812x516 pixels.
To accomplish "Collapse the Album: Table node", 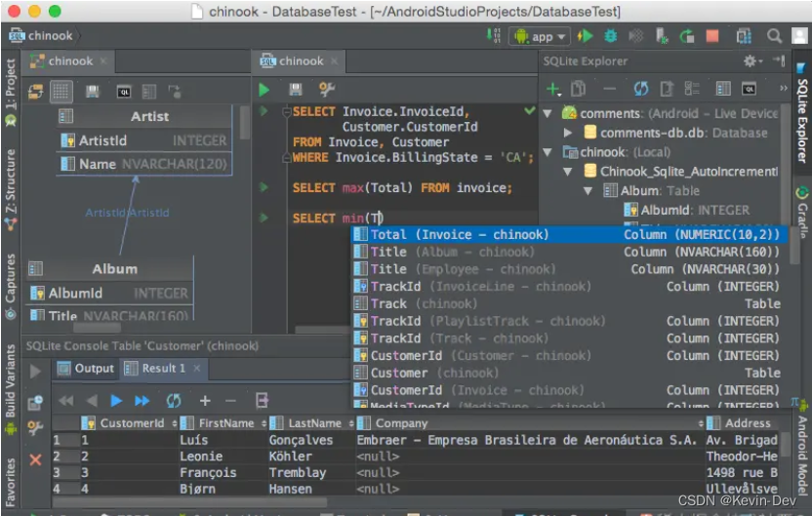I will pos(588,191).
